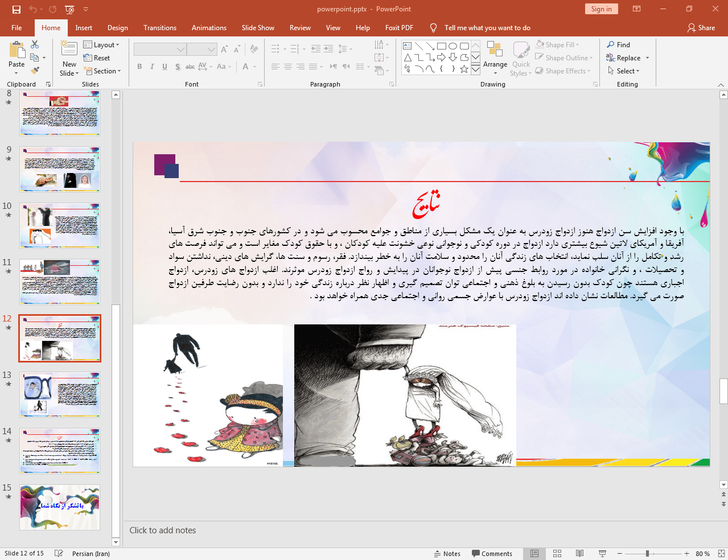Open the Design tab

tap(118, 28)
